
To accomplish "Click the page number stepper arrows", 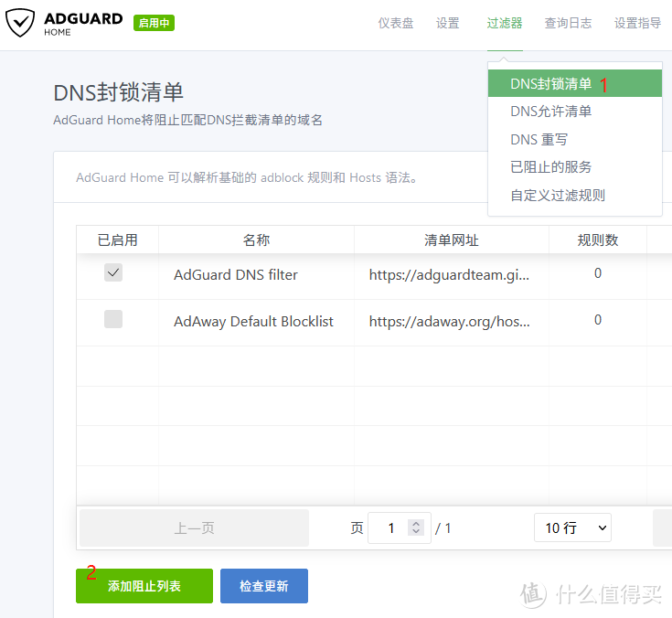I will click(416, 527).
